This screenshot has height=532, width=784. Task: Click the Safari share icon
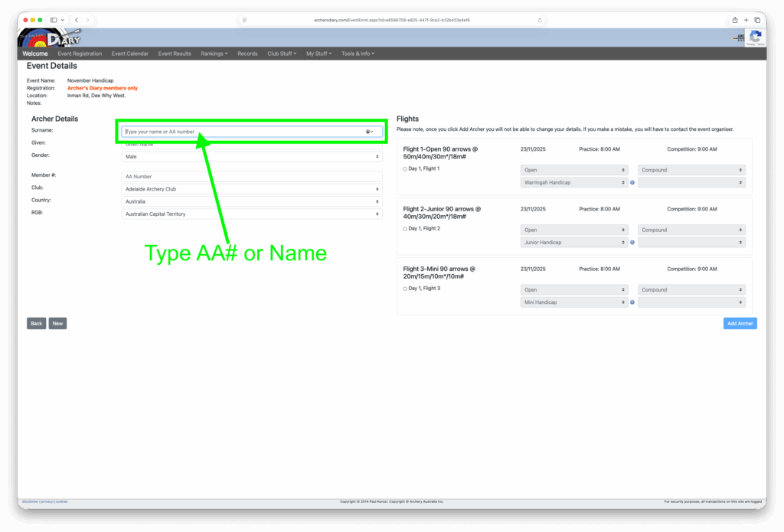(x=735, y=20)
